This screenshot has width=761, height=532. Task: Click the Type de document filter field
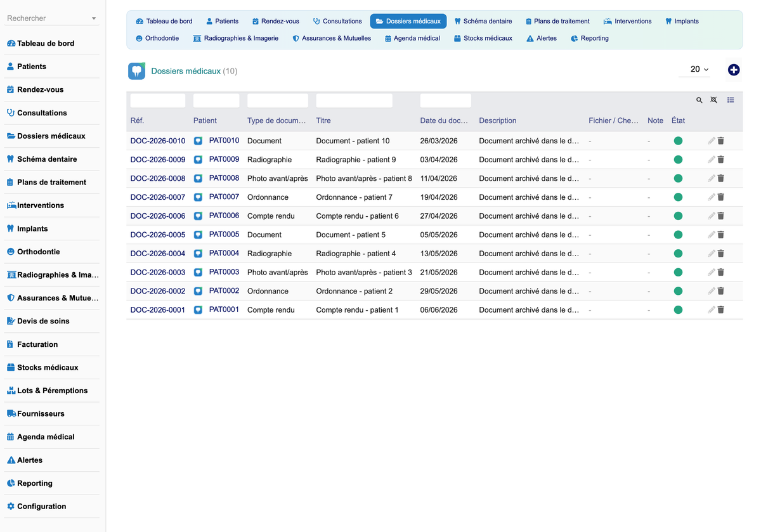click(x=278, y=100)
